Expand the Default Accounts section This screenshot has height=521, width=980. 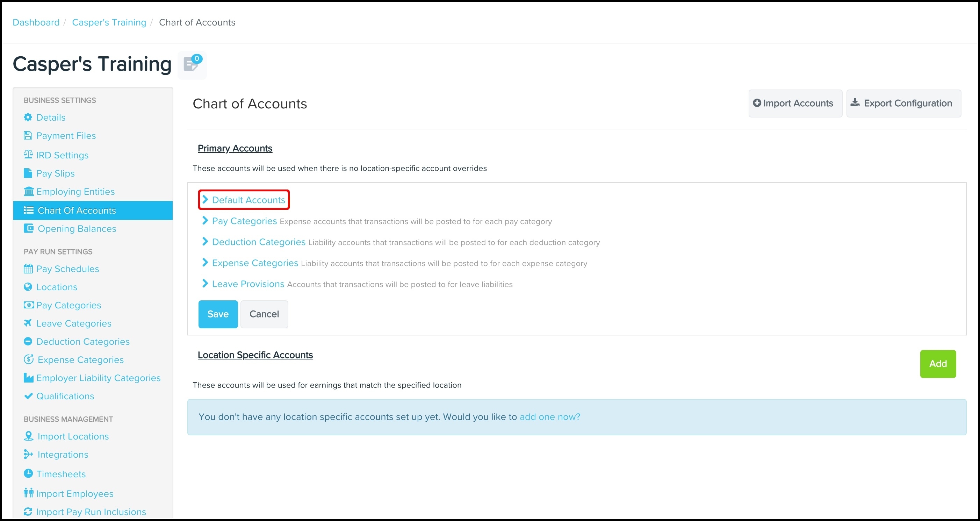click(248, 200)
